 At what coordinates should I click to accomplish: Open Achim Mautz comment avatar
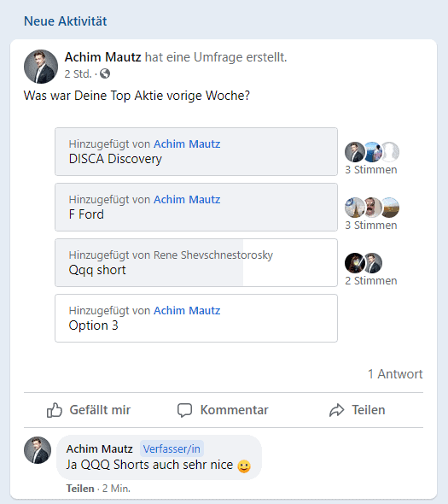(x=38, y=450)
